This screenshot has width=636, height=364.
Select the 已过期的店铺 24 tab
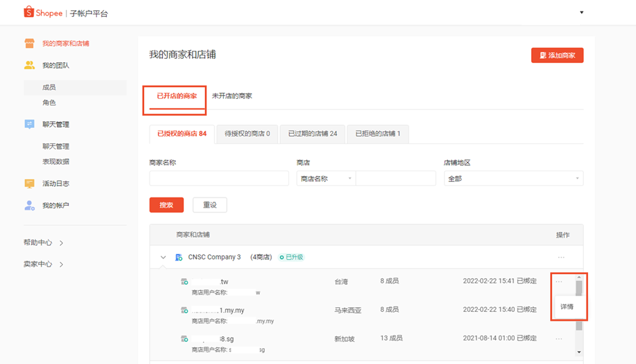coord(313,133)
